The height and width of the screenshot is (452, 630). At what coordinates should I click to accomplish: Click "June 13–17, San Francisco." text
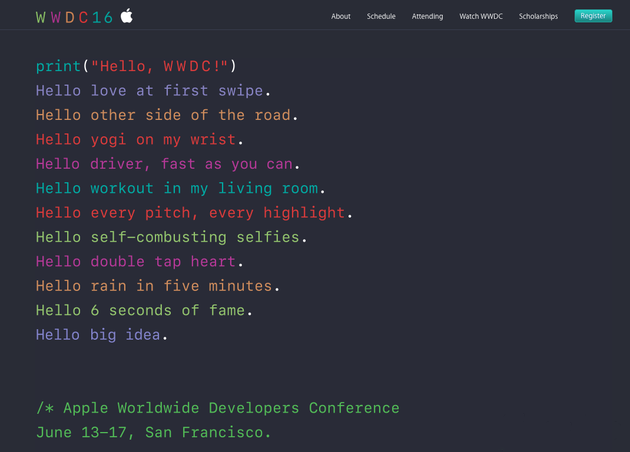(x=153, y=433)
